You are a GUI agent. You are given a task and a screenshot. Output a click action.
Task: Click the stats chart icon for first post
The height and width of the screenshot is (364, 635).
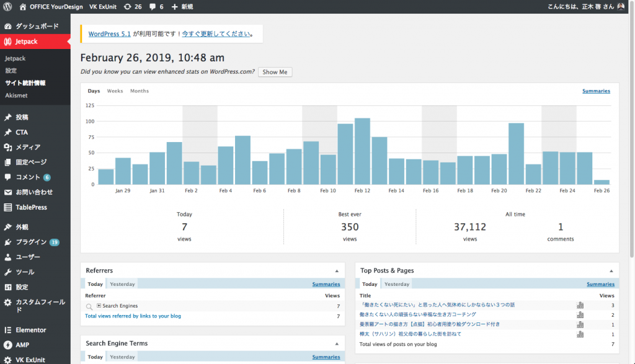point(580,305)
